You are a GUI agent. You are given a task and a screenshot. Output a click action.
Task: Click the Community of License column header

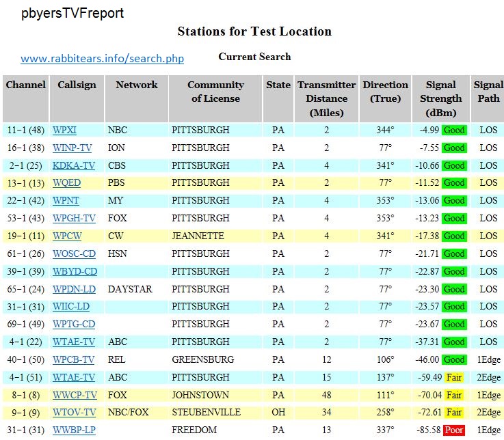tap(215, 92)
